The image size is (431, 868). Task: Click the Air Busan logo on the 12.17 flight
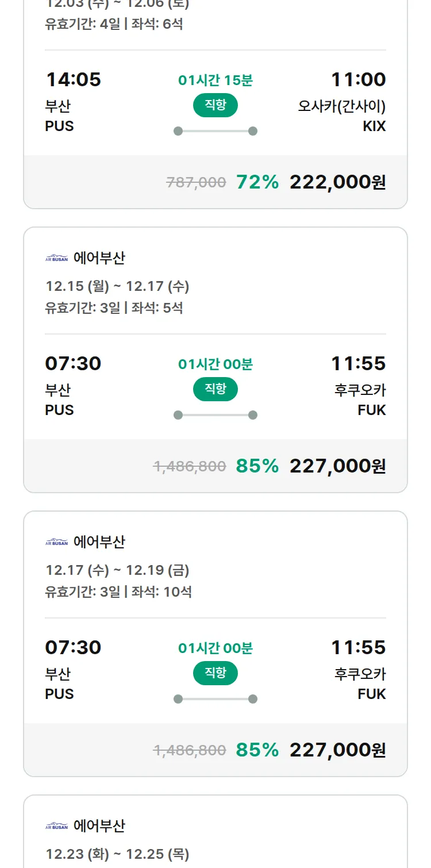coord(56,542)
